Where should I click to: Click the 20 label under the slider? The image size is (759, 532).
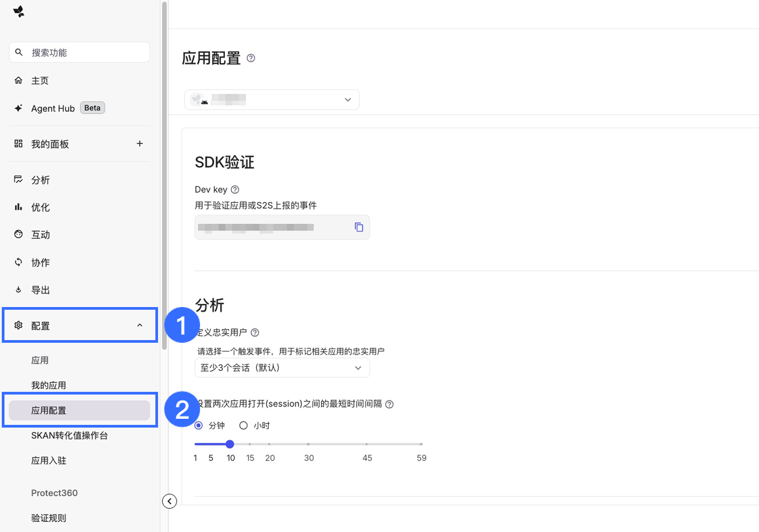pyautogui.click(x=270, y=458)
